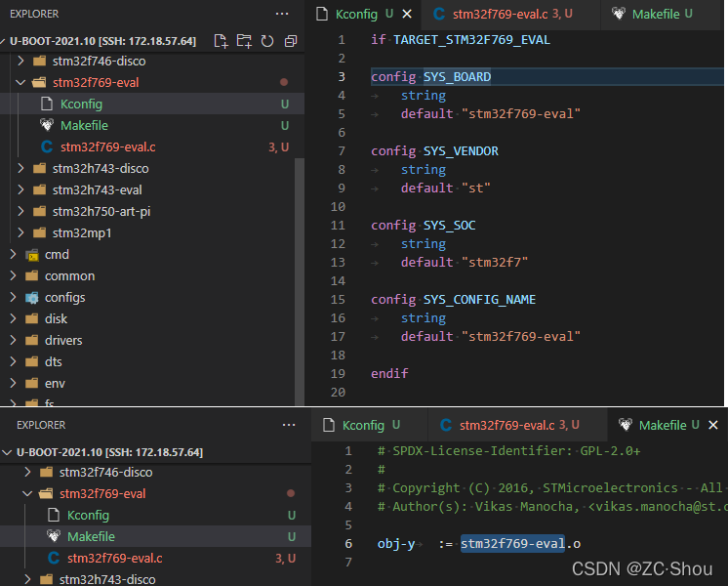
Task: Expand the configs folder chevron
Action: pyautogui.click(x=13, y=297)
